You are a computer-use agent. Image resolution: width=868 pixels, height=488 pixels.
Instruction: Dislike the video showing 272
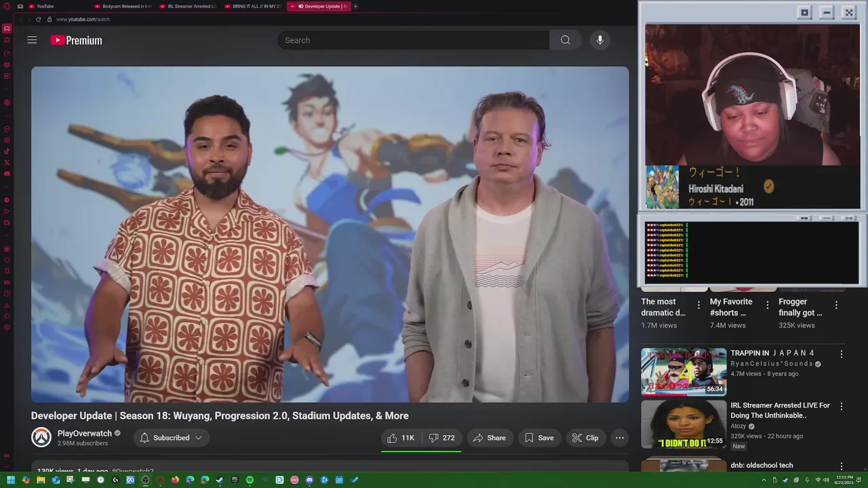coord(441,438)
